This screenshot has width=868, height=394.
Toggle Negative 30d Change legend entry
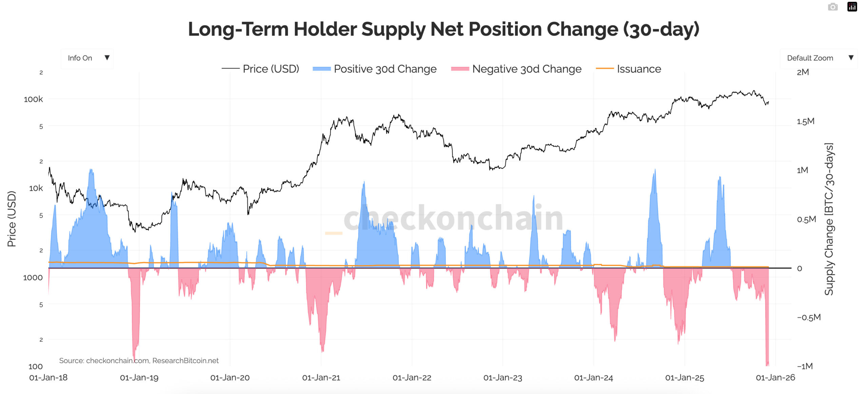coord(527,69)
